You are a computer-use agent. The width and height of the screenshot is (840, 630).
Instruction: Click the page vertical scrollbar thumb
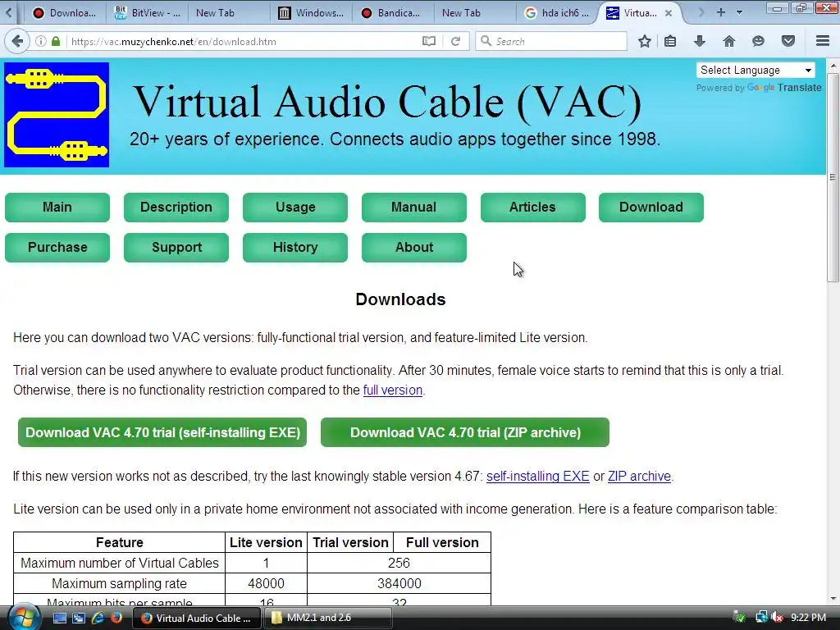(833, 178)
